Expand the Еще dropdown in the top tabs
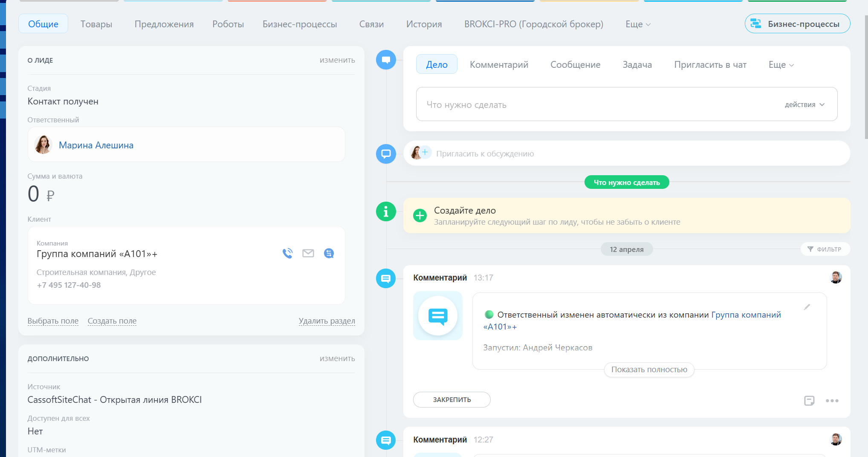The height and width of the screenshot is (457, 868). point(638,24)
